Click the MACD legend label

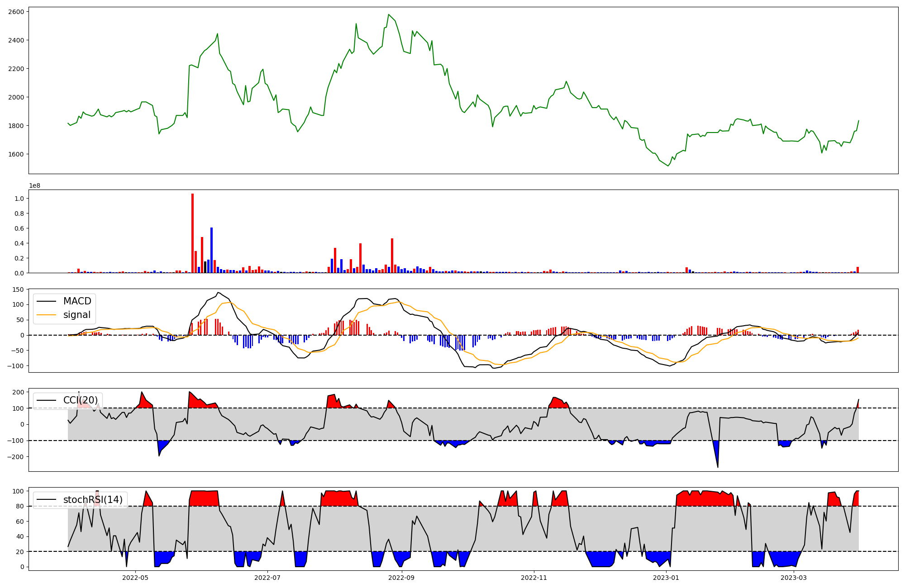coord(77,301)
